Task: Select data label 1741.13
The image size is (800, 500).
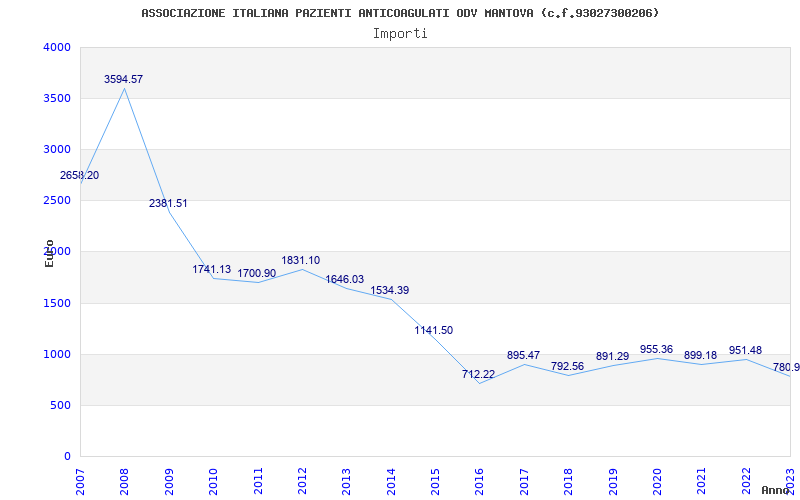Action: pos(212,269)
